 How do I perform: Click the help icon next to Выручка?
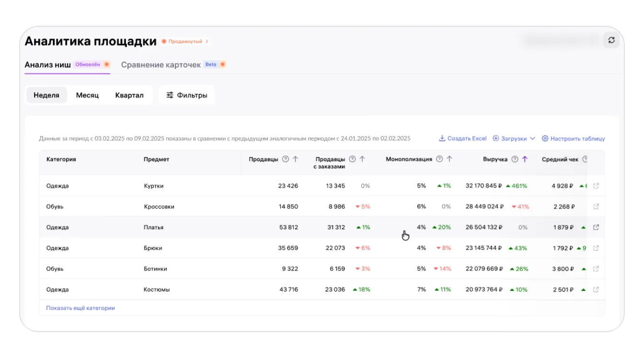pyautogui.click(x=515, y=159)
